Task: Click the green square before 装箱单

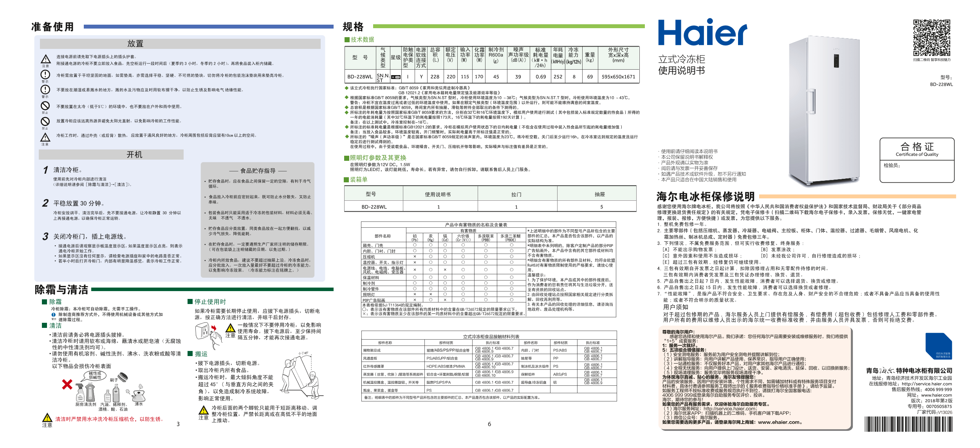Action: 346,180
